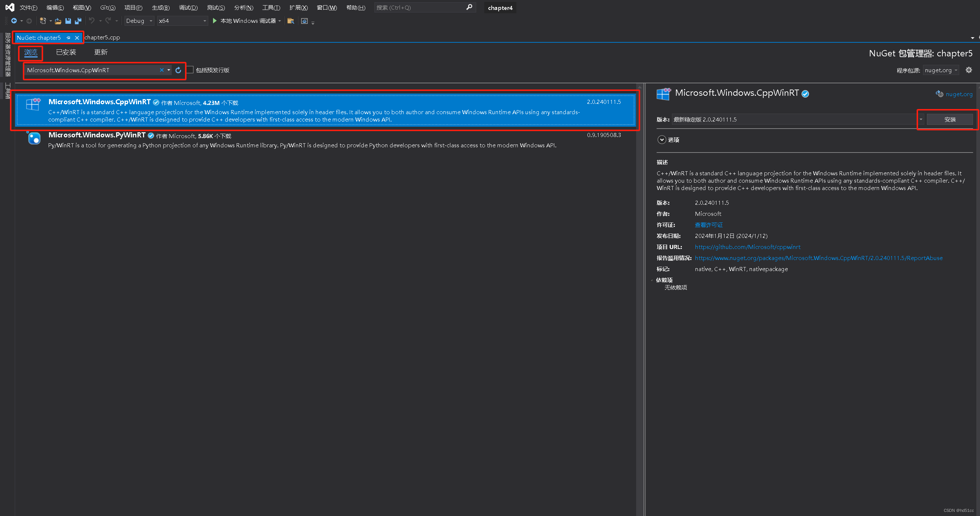Pin the NuGet: chapter5 tab

pos(69,38)
